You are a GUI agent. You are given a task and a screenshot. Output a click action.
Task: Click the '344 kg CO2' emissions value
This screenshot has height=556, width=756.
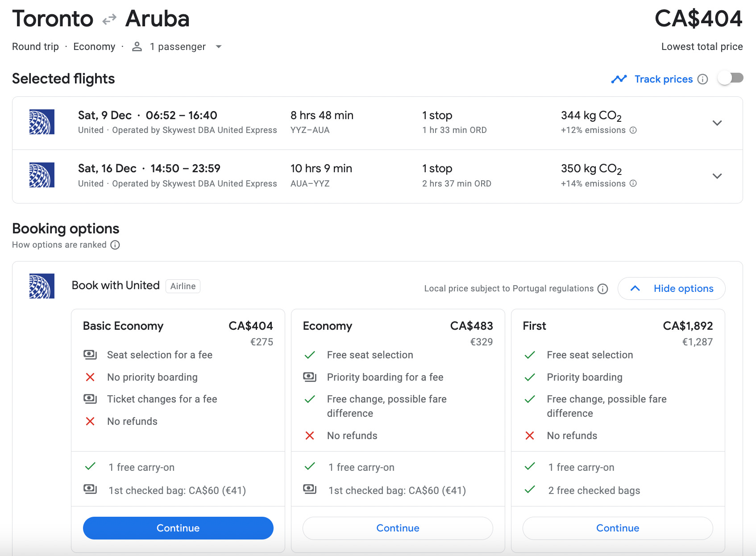pos(591,116)
